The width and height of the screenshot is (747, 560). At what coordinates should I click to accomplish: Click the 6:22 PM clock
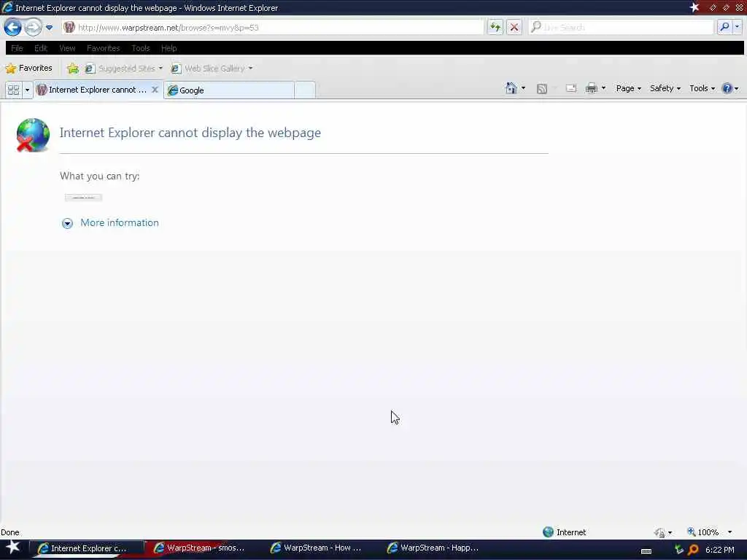coord(720,550)
